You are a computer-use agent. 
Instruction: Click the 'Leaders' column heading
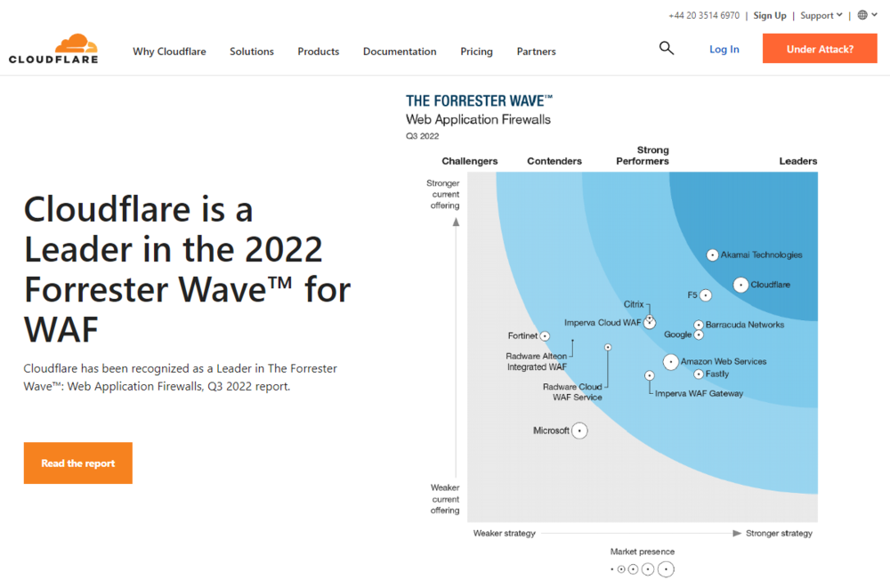(797, 161)
